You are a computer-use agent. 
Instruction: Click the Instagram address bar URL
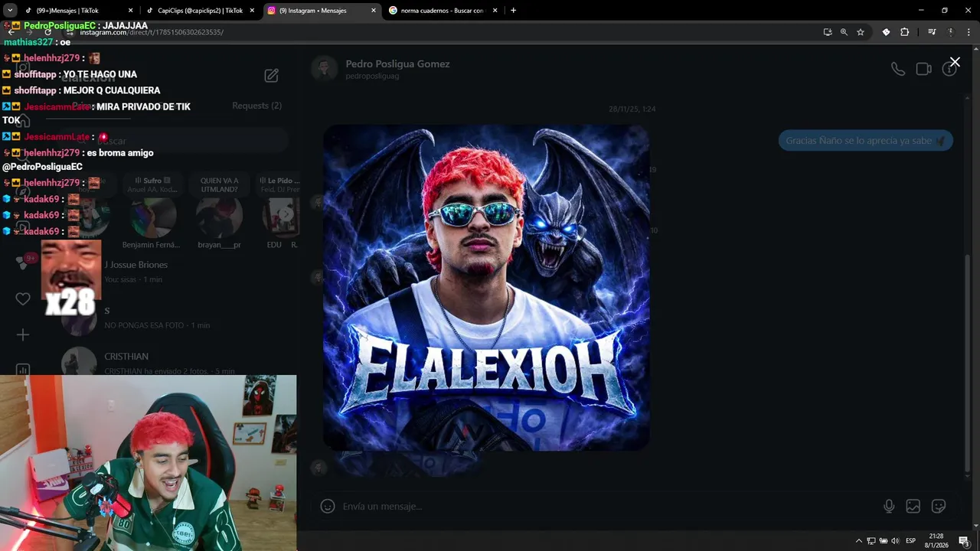152,32
